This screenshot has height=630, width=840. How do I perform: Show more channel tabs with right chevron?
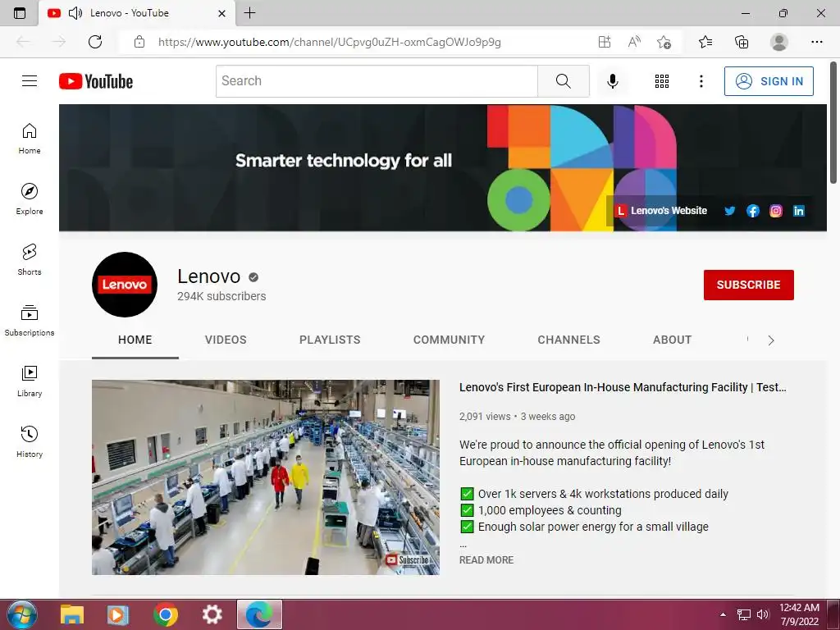(771, 340)
